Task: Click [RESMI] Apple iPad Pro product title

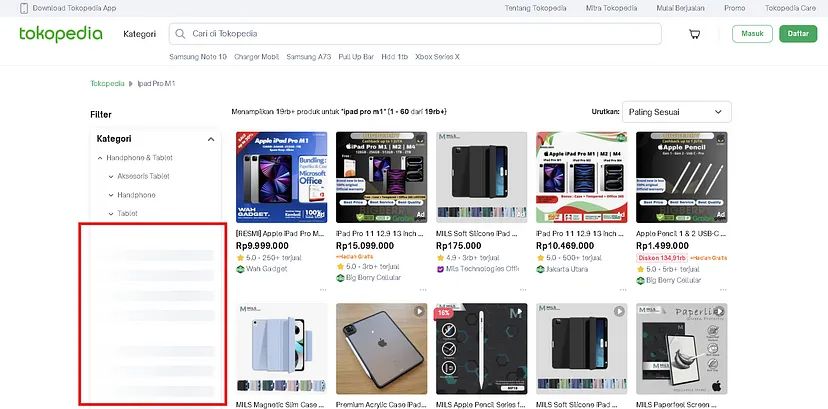Action: point(280,233)
